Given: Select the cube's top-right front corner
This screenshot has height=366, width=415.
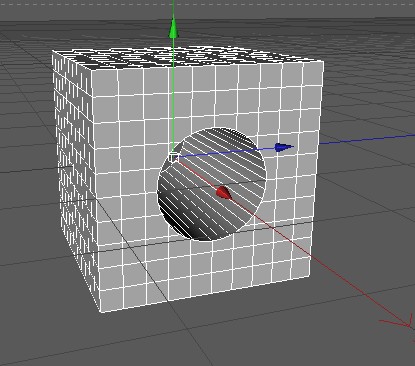Looking at the screenshot, I should click(323, 62).
